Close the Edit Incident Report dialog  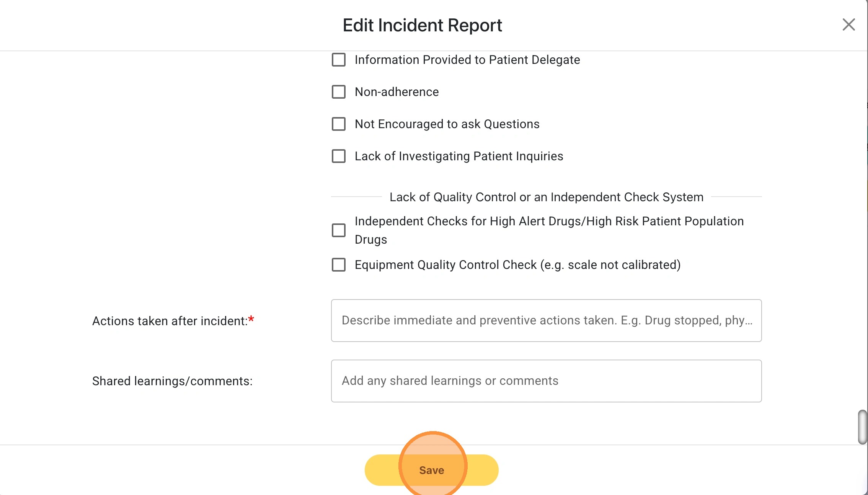[848, 25]
